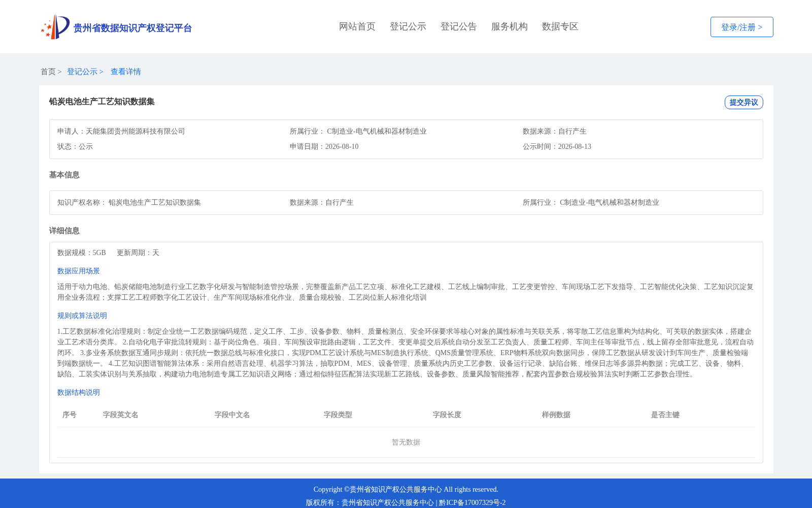Click 更新周期：天 text
Viewport: 812px width, 508px height.
[x=138, y=253]
